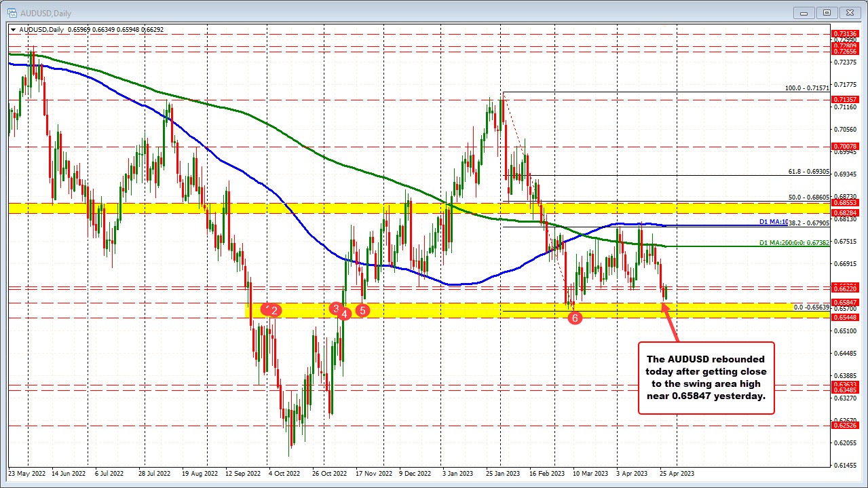Click the '16 Feb 2023' date on time axis
The height and width of the screenshot is (488, 868).
546,473
